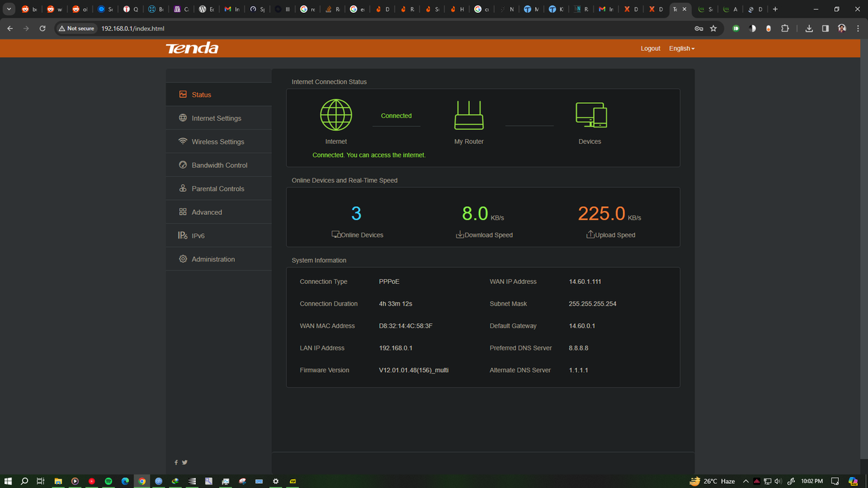Open Internet Settings in the sidebar

point(218,118)
